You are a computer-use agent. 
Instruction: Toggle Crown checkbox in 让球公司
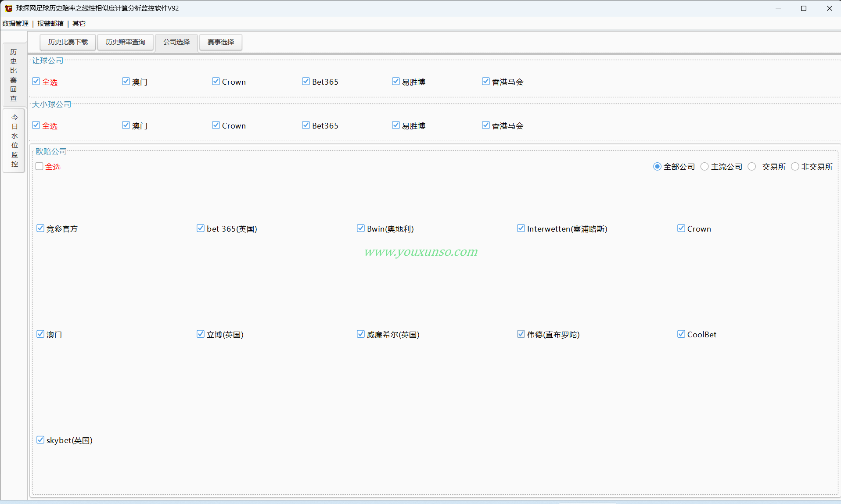click(x=216, y=82)
